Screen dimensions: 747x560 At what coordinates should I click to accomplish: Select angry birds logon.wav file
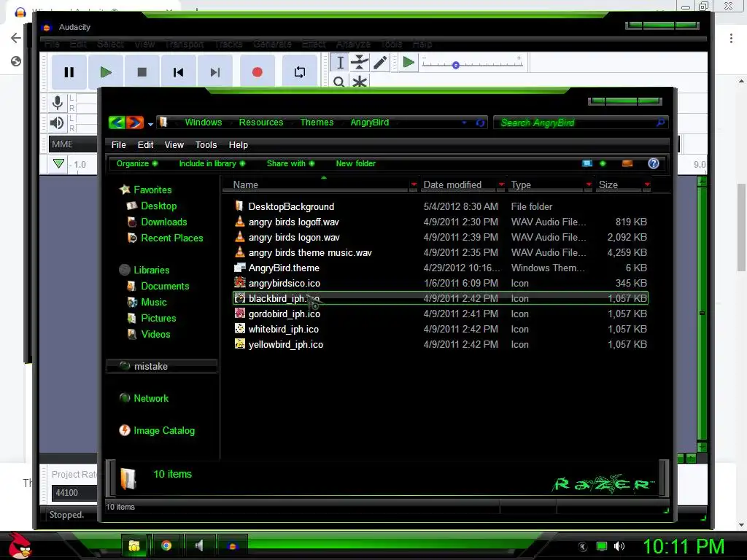[x=294, y=237]
